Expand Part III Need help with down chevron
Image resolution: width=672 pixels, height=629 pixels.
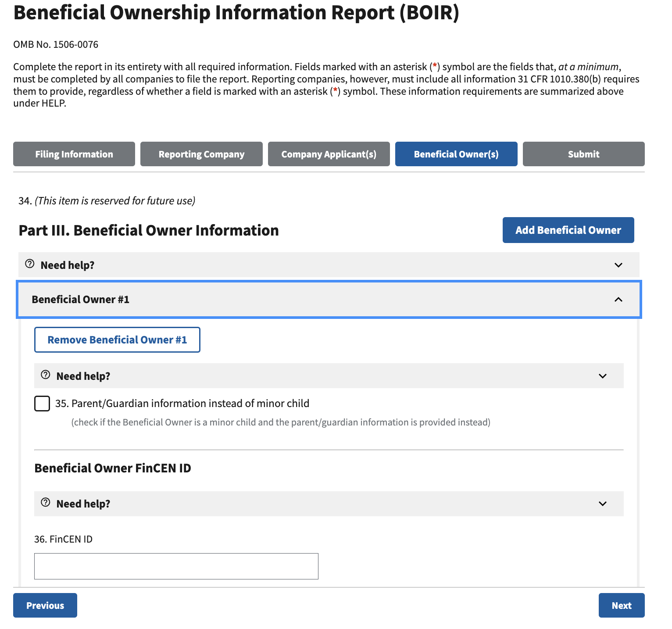click(x=618, y=265)
